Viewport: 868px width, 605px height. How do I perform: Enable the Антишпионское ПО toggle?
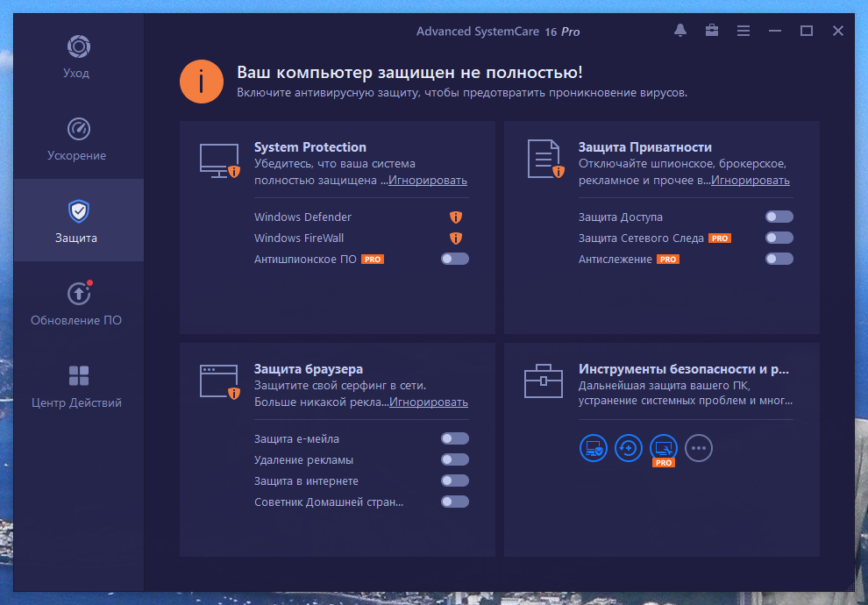pyautogui.click(x=455, y=259)
